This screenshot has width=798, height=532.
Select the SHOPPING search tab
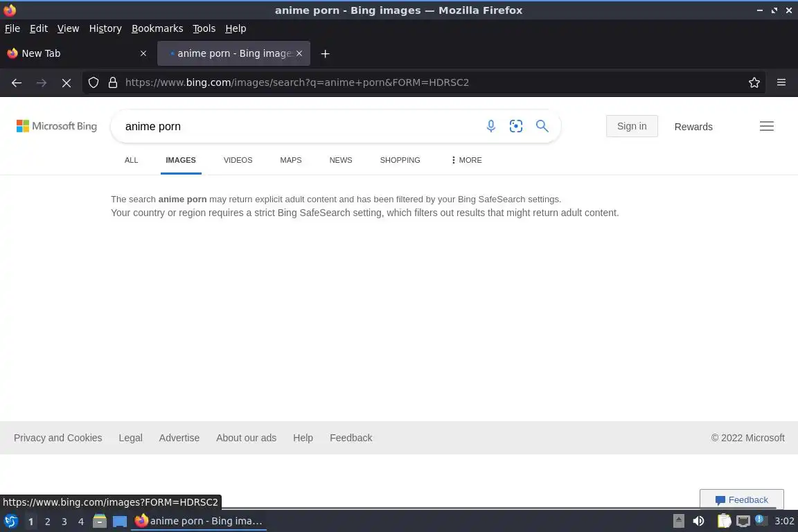click(x=400, y=160)
